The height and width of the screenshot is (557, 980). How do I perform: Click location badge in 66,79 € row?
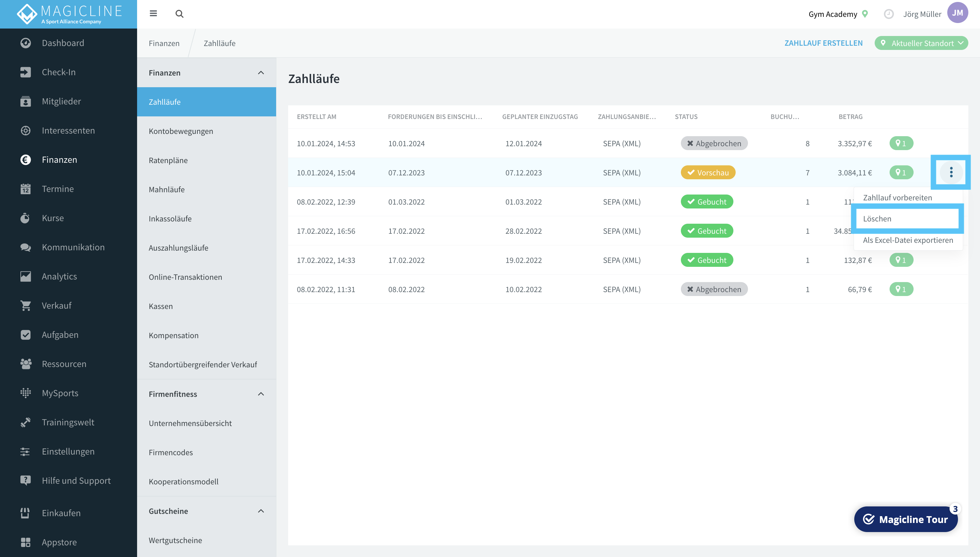tap(901, 289)
